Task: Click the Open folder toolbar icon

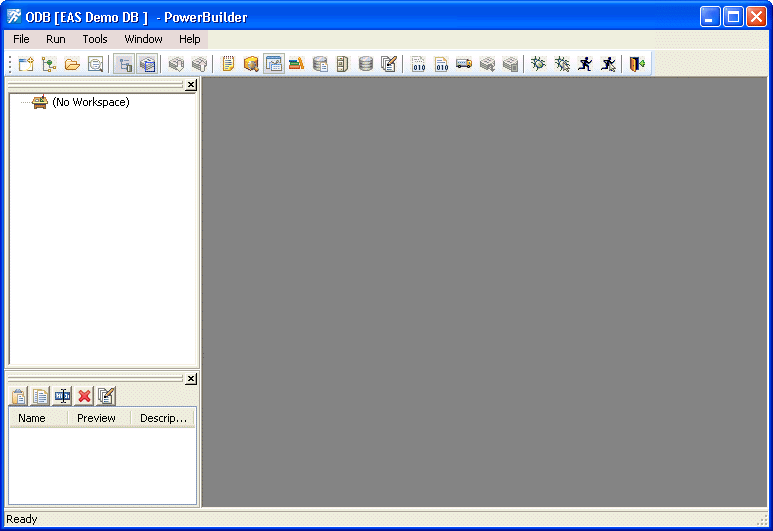Action: click(72, 64)
